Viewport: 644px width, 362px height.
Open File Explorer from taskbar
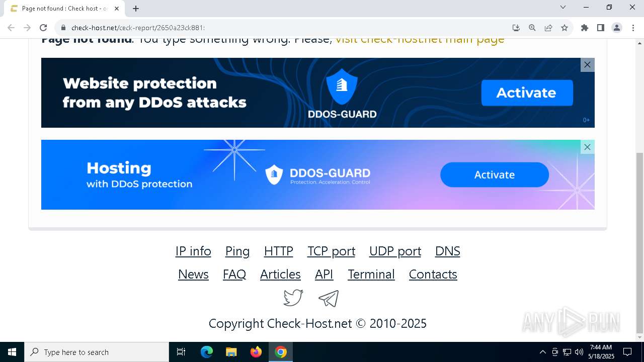pyautogui.click(x=231, y=352)
